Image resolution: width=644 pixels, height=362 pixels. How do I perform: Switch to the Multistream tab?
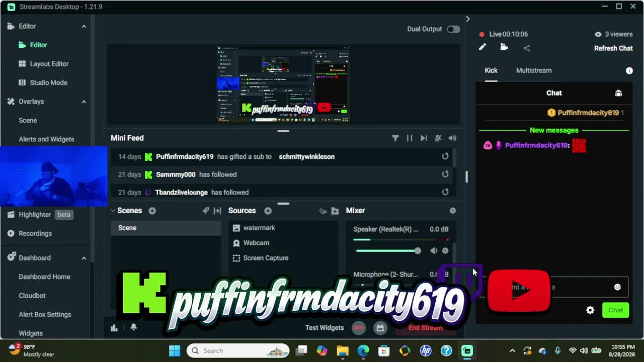[534, 70]
